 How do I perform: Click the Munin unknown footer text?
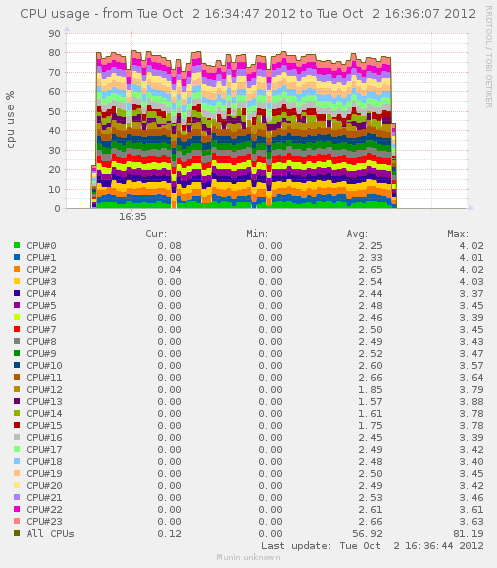pos(248,557)
